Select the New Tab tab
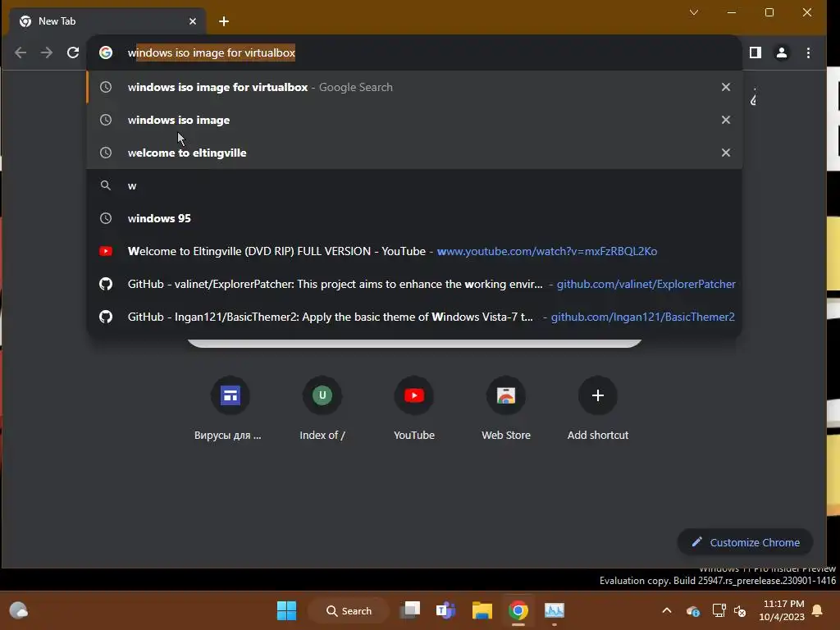Viewport: 840px width, 630px height. click(x=107, y=21)
